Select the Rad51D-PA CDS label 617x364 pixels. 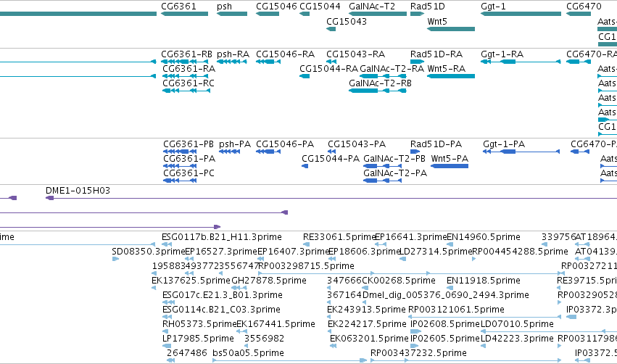[436, 144]
